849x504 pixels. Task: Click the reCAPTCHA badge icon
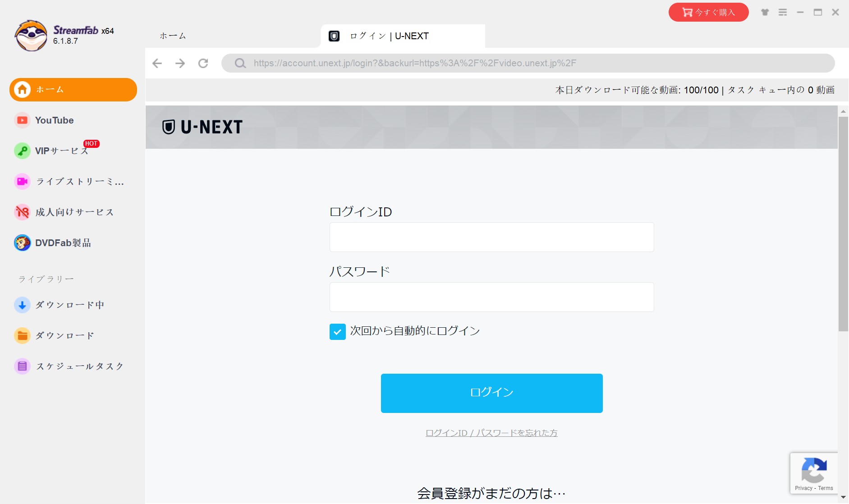[x=814, y=471]
